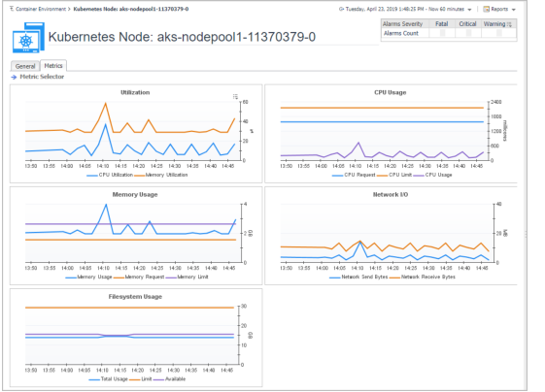The height and width of the screenshot is (392, 545).
Task: Click the 30 axis value in Filesystem Usage chart
Action: coord(244,307)
